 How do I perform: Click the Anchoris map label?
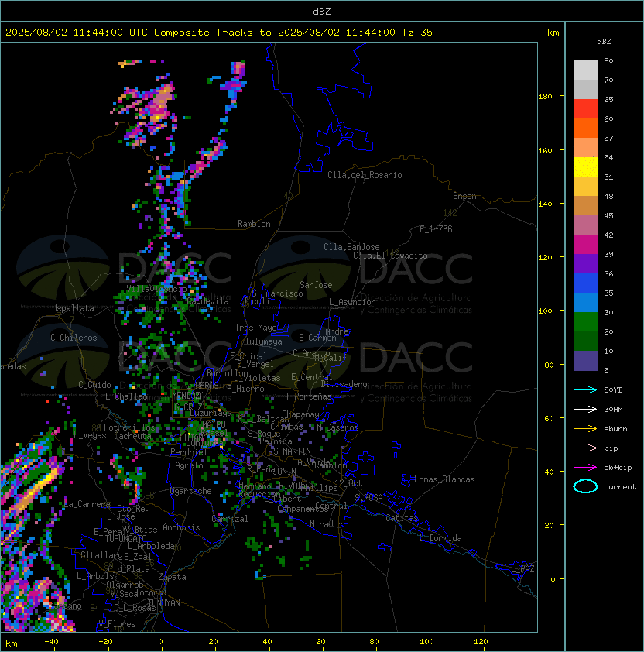(x=181, y=527)
